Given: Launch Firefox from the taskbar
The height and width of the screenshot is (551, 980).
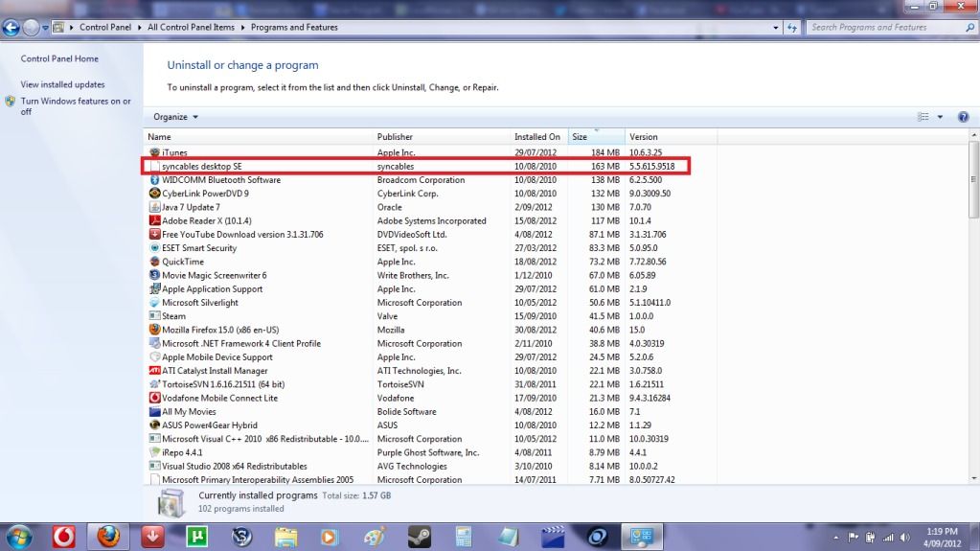Looking at the screenshot, I should point(108,537).
